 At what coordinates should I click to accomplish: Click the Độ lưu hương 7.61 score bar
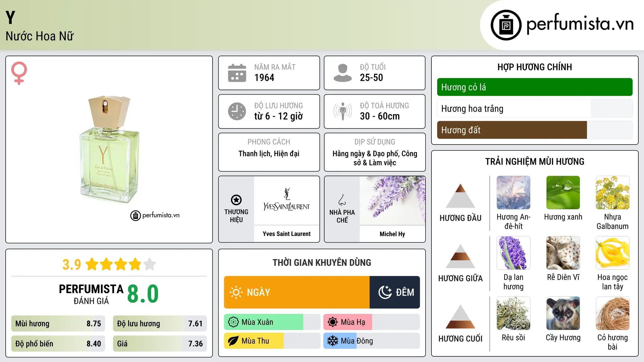coord(160,324)
